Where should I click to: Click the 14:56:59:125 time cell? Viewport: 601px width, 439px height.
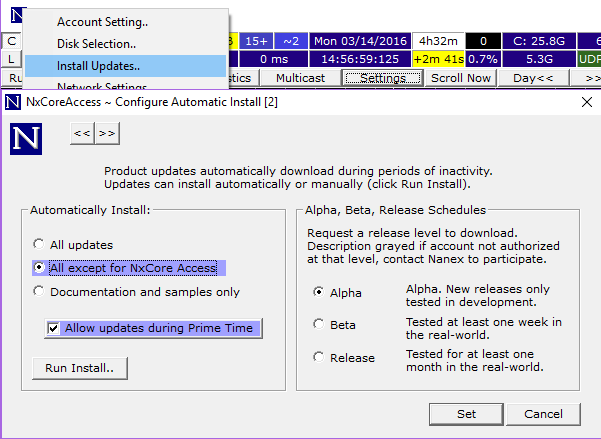pyautogui.click(x=360, y=59)
